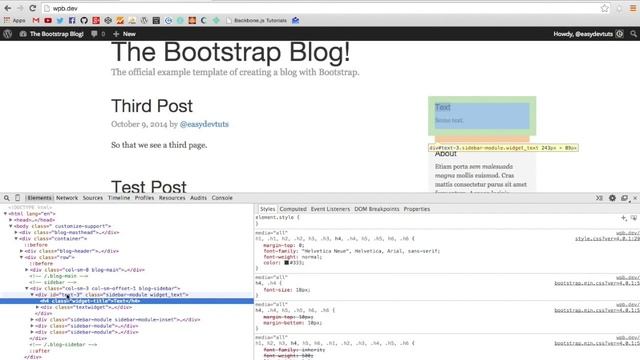This screenshot has width=640, height=360.
Task: Show the DevTools console drawer icon
Action: click(x=599, y=198)
